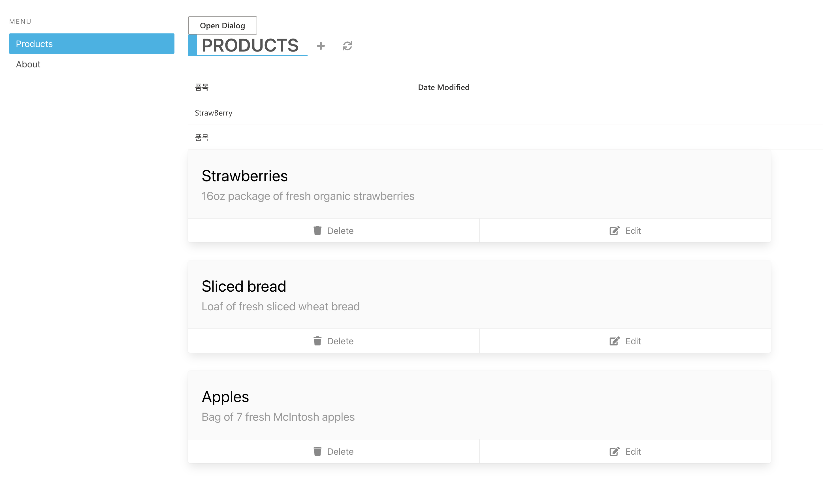The height and width of the screenshot is (504, 823).
Task: Click edit pencil icon on Strawberries card
Action: [614, 230]
